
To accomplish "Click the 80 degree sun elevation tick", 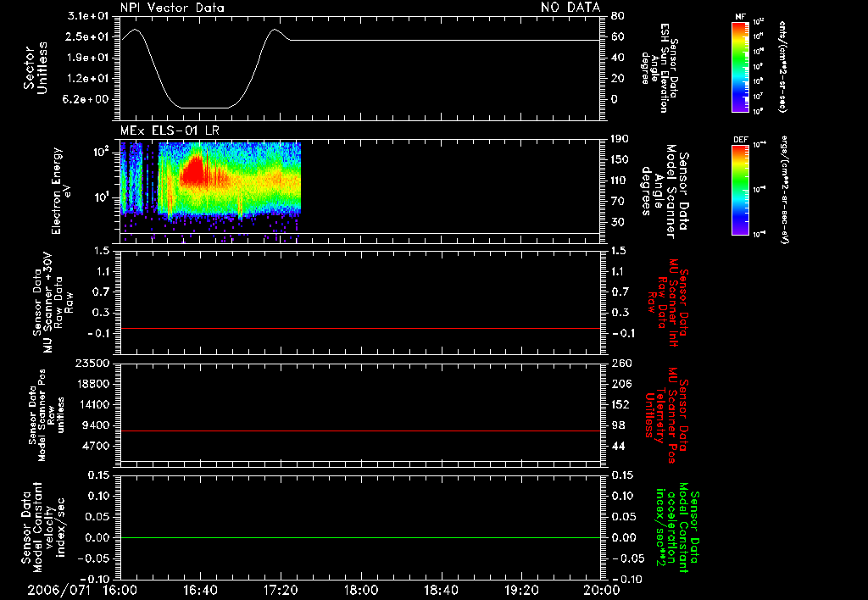I will 618,16.
